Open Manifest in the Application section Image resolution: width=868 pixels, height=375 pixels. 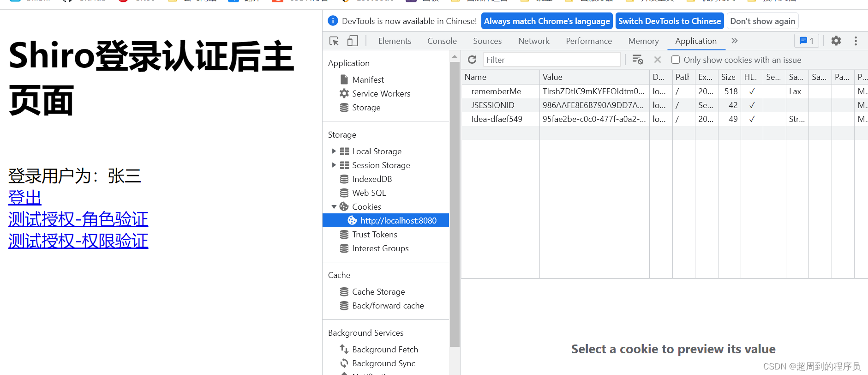[x=368, y=79]
